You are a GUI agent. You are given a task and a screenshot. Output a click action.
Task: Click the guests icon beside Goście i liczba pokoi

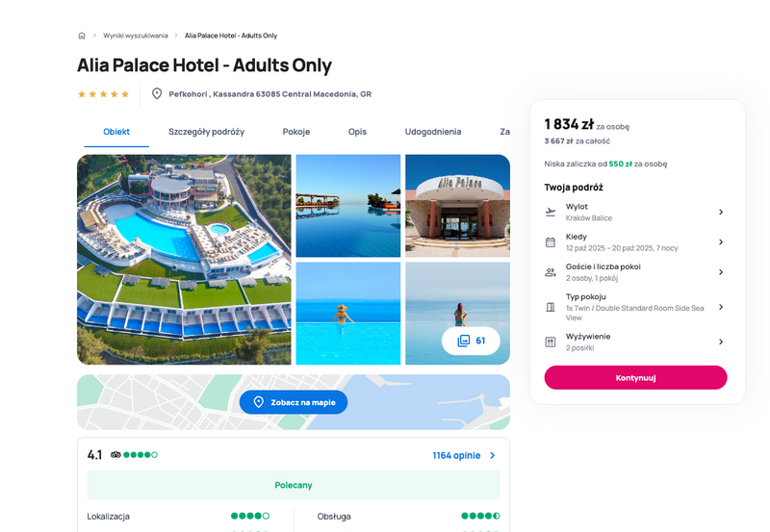coord(551,272)
